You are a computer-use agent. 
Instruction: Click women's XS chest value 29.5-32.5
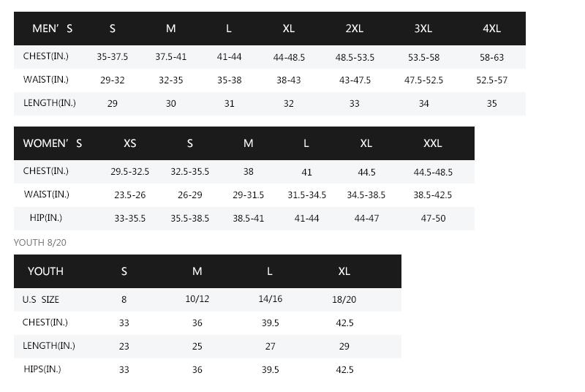pos(130,172)
